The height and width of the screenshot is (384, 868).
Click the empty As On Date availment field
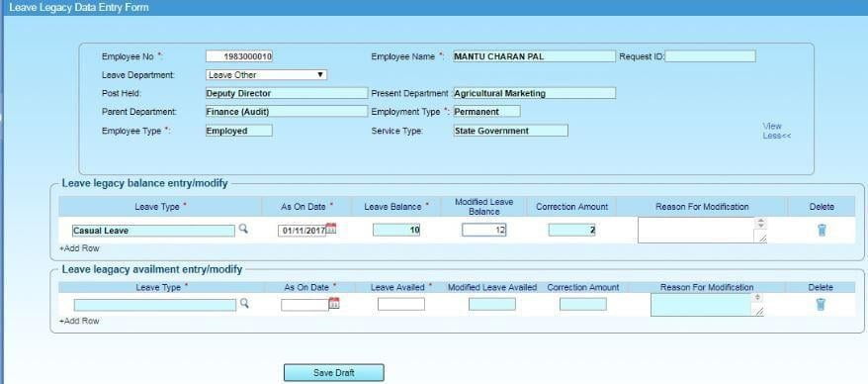(x=305, y=305)
